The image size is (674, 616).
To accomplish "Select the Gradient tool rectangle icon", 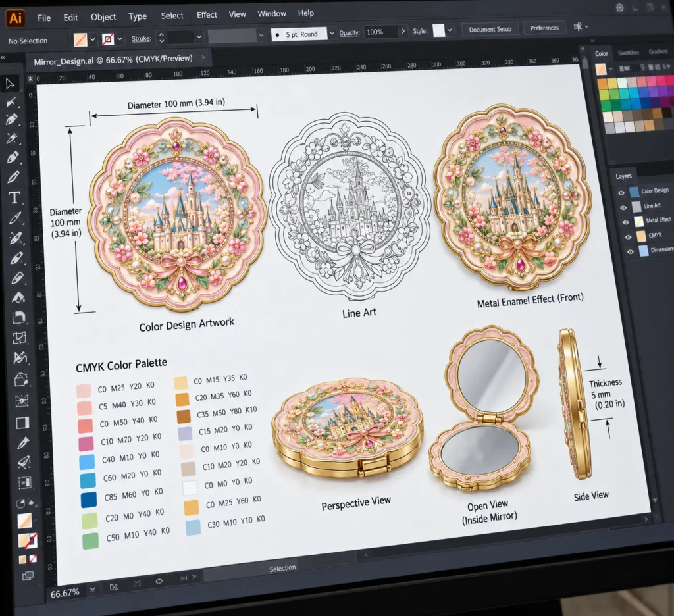I will pyautogui.click(x=22, y=423).
